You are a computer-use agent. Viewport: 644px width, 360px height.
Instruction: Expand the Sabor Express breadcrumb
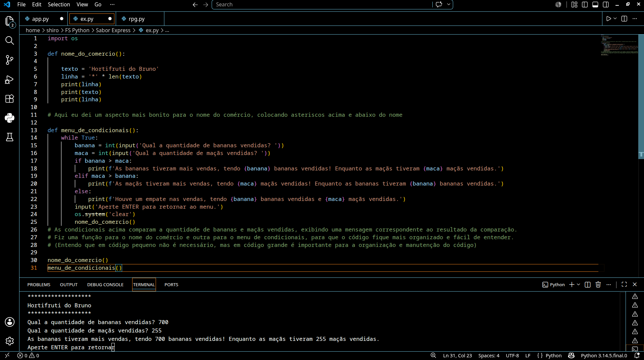(x=113, y=30)
